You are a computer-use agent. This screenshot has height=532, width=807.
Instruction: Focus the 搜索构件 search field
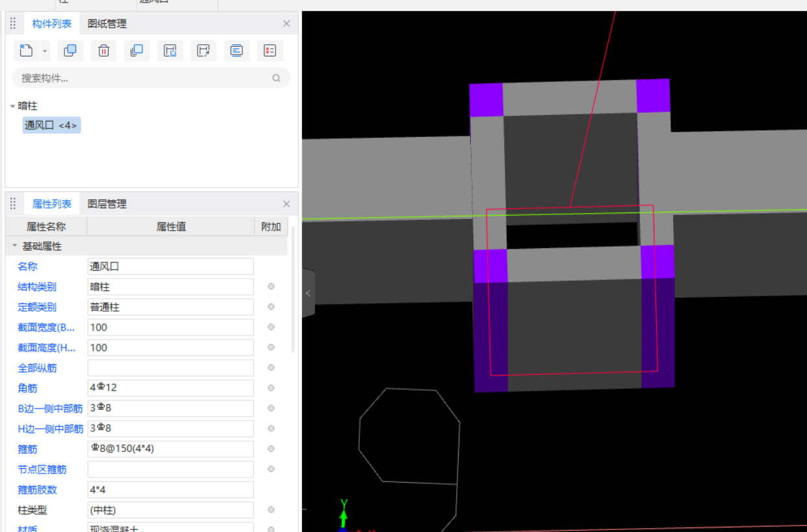[151, 78]
